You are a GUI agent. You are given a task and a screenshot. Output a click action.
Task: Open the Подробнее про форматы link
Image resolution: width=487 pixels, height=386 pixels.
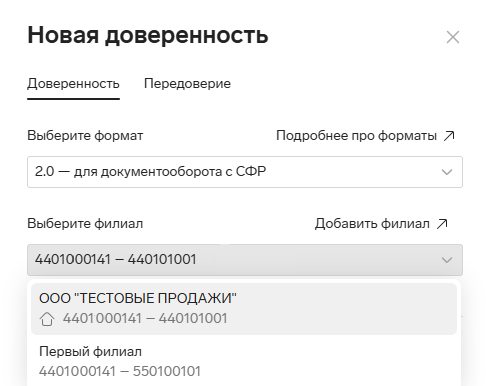pos(356,136)
